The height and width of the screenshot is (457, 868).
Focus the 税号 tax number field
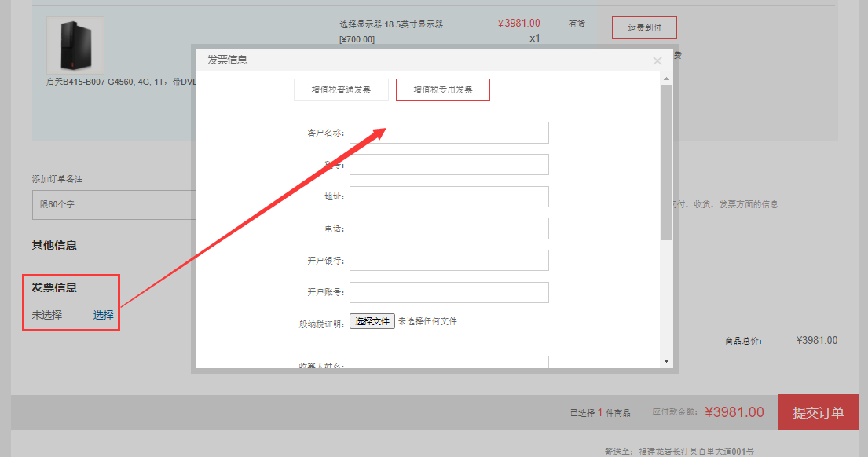click(449, 164)
